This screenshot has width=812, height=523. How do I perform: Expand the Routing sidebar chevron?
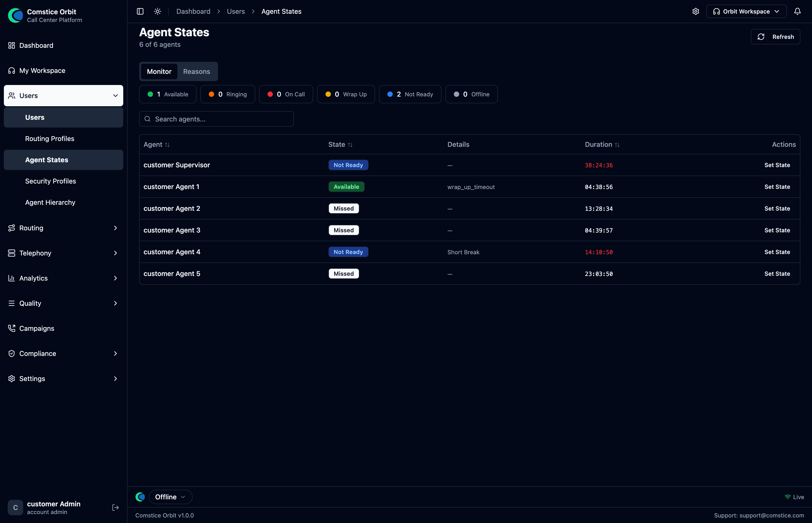point(115,228)
